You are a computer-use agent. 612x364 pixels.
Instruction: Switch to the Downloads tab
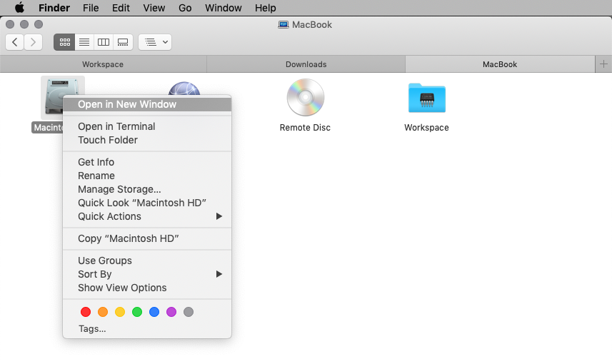(306, 64)
